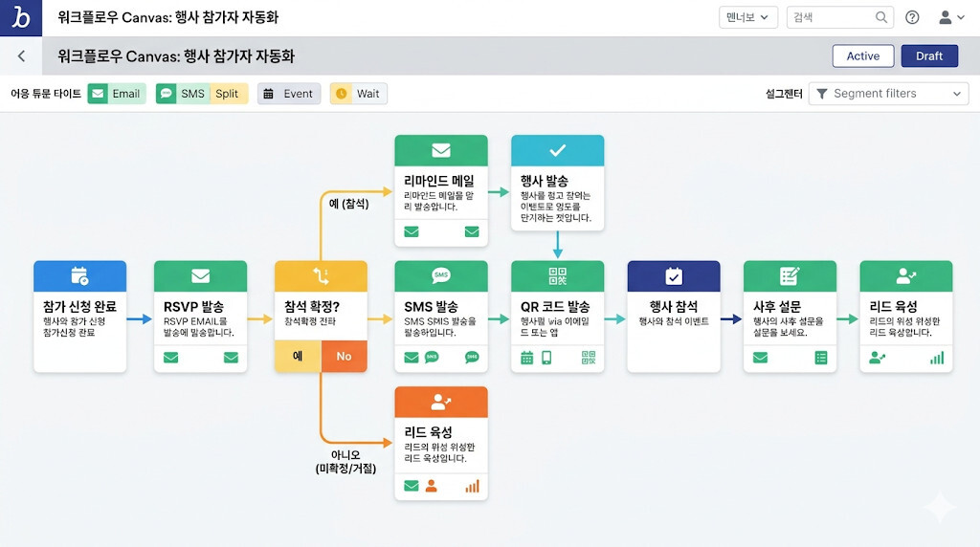Image resolution: width=980 pixels, height=547 pixels.
Task: Click checkmark header icon on 행사 발송 node
Action: point(558,150)
